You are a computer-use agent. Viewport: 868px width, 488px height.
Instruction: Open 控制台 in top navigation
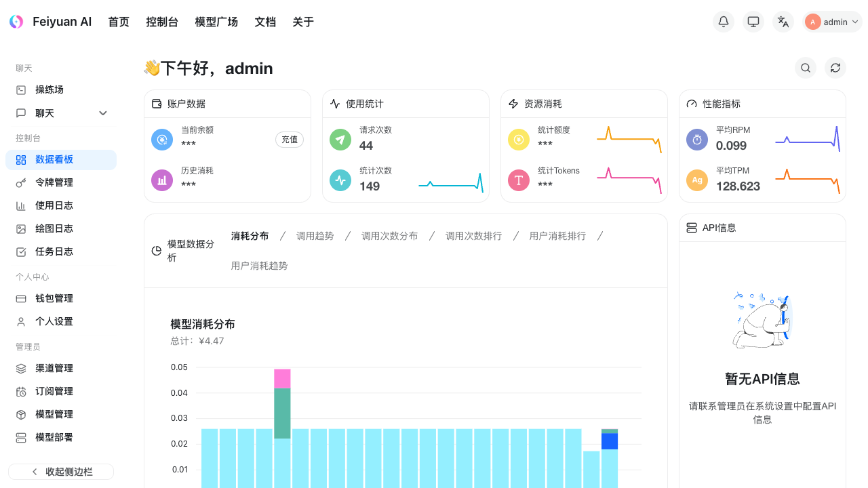pyautogui.click(x=162, y=22)
